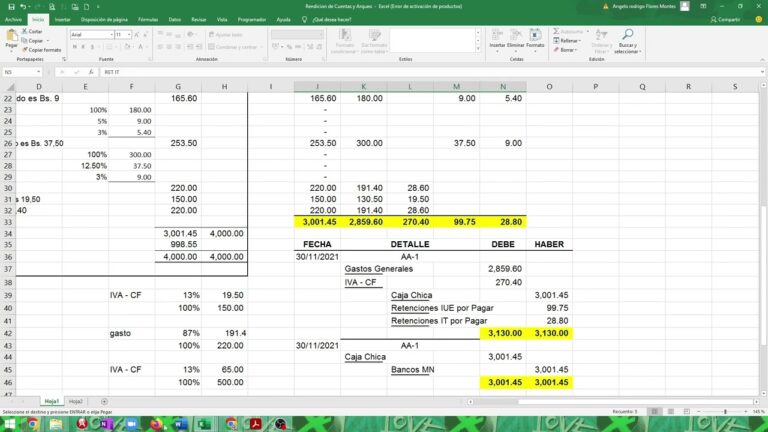Switch to Disposición de página tab
This screenshot has width=768, height=432.
(x=104, y=20)
